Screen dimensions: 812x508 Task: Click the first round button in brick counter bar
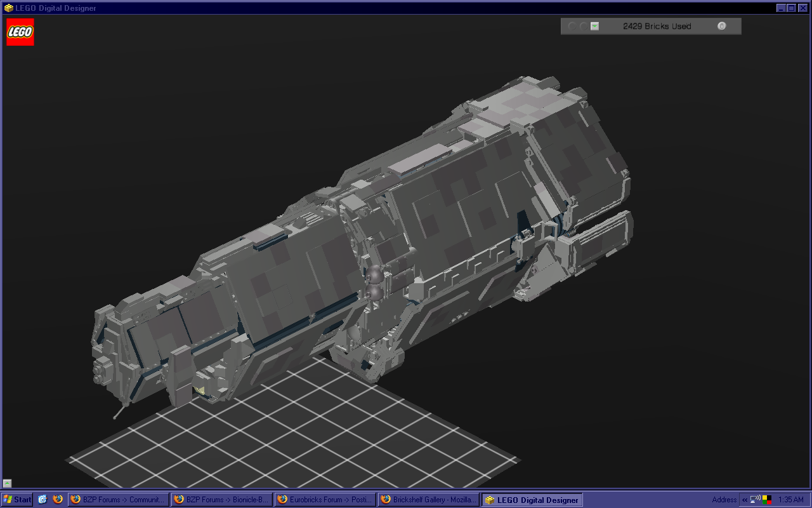(x=572, y=26)
